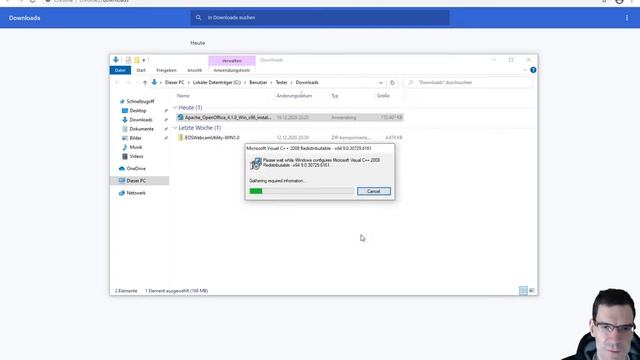
Task: Open OneDrive in the navigation pane
Action: 136,169
